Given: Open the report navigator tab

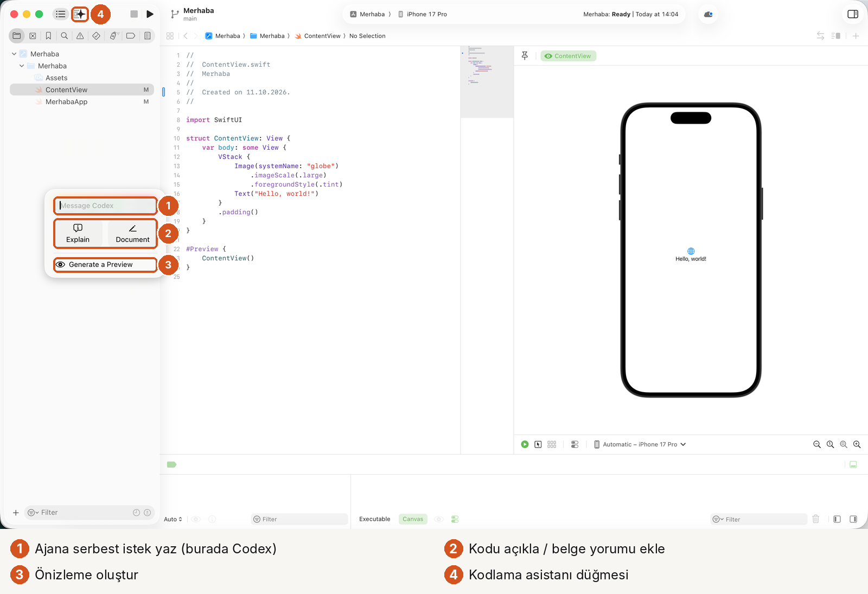Looking at the screenshot, I should click(x=147, y=36).
